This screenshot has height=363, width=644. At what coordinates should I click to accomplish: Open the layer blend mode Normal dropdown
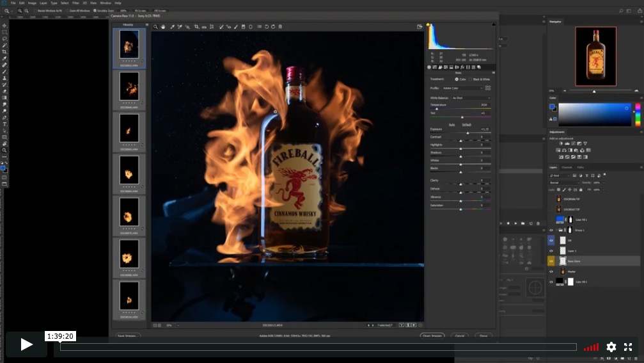coord(564,182)
